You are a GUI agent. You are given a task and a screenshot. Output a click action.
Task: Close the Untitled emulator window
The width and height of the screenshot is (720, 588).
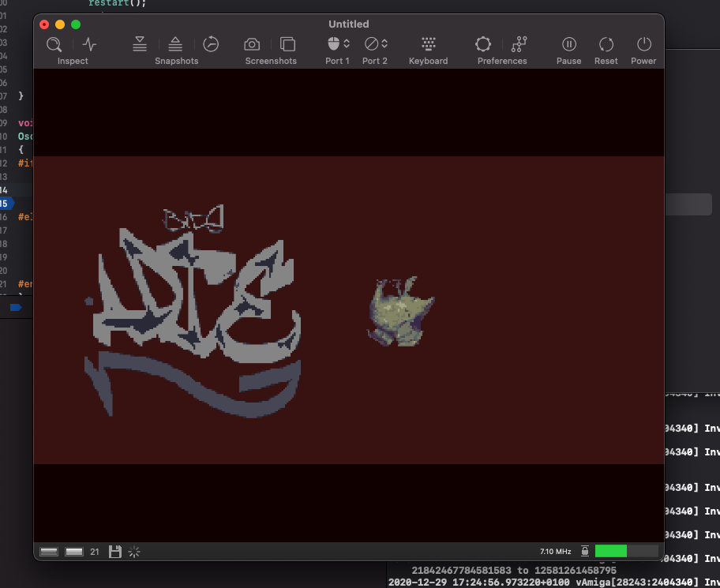(44, 24)
